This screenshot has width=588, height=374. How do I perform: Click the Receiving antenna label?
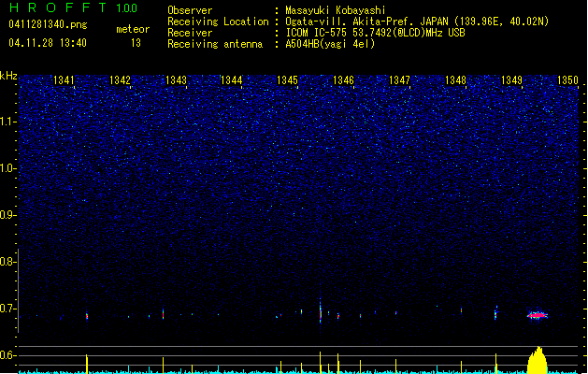(215, 44)
